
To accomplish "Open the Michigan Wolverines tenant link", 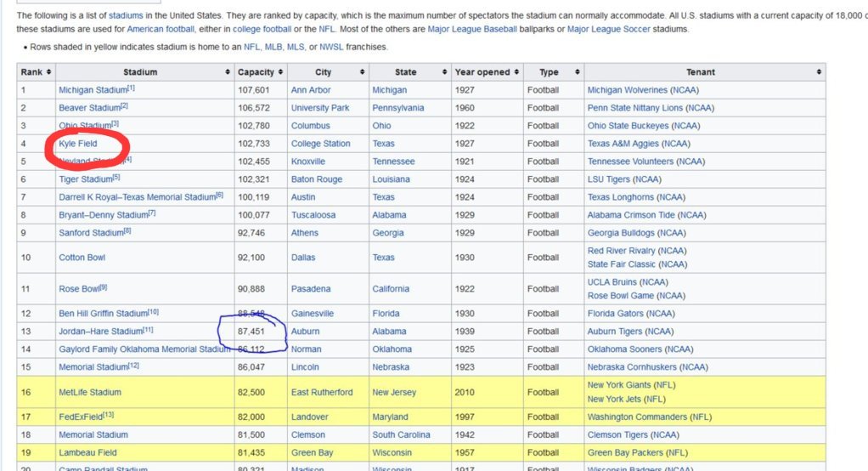I will (627, 90).
